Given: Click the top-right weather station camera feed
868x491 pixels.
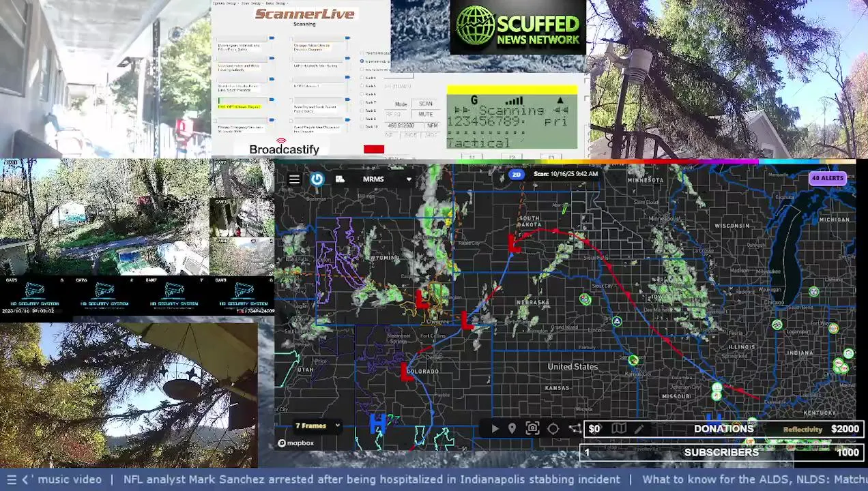Looking at the screenshot, I should coord(728,78).
